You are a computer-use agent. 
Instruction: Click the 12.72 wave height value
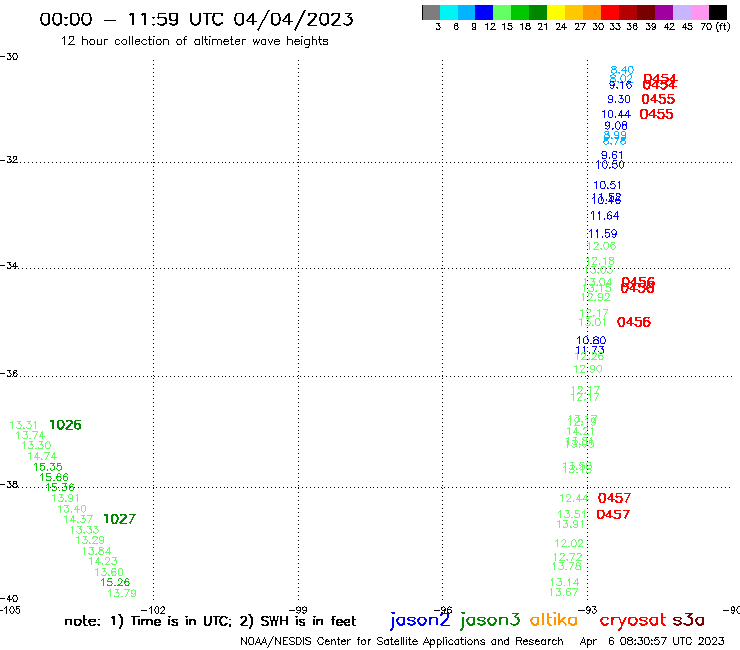coord(568,557)
